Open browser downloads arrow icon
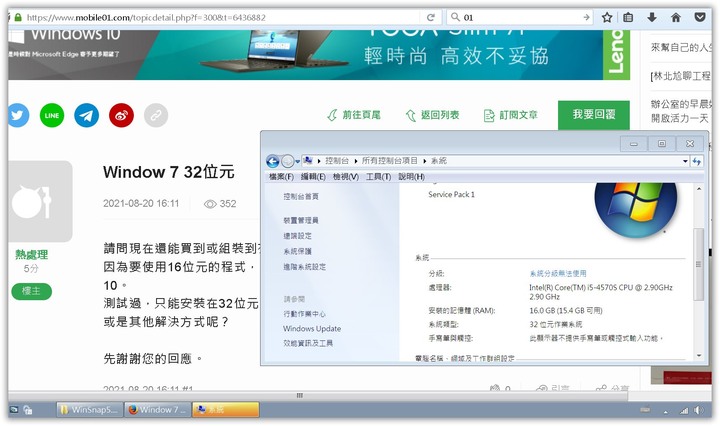Viewport: 720px width, 426px height. pos(652,17)
